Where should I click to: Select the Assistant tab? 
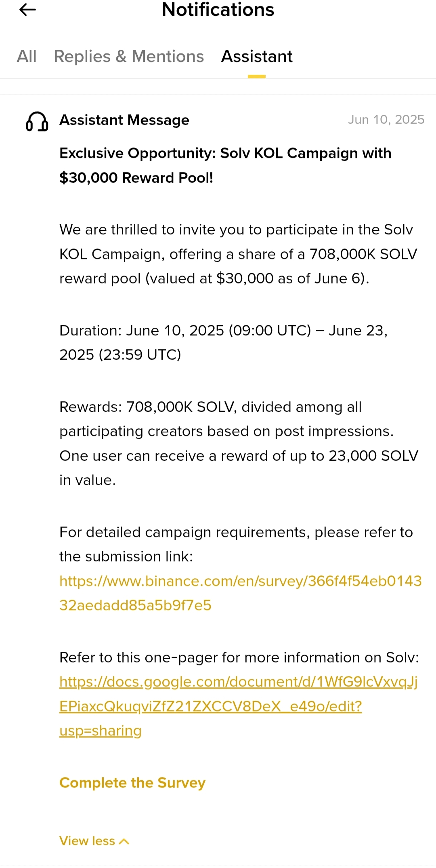point(257,57)
